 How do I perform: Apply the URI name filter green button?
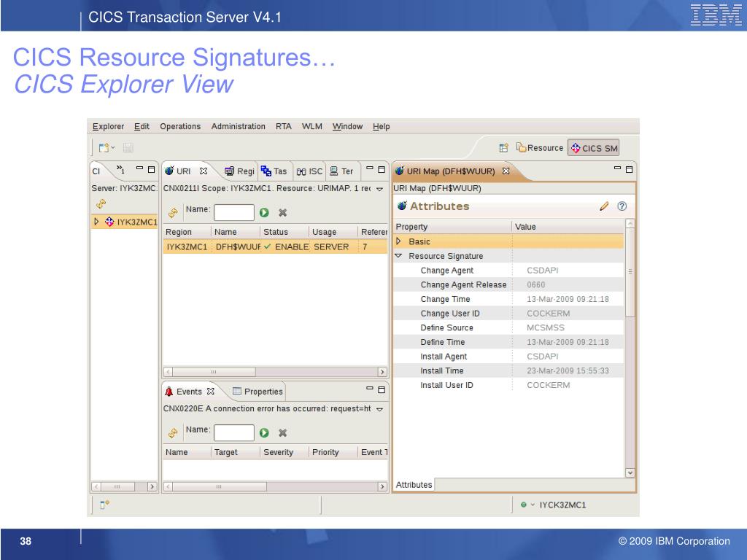click(x=264, y=212)
